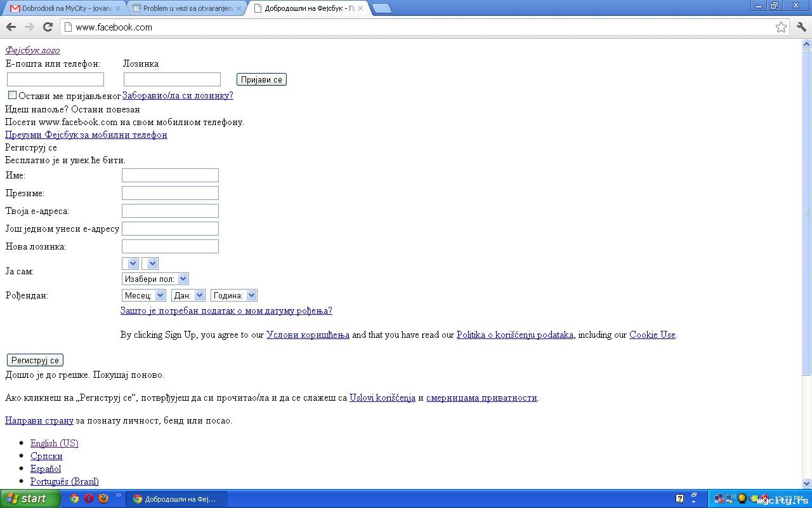Expand the quick launch overflow chevron
Screen dimensions: 812x508
(x=118, y=496)
